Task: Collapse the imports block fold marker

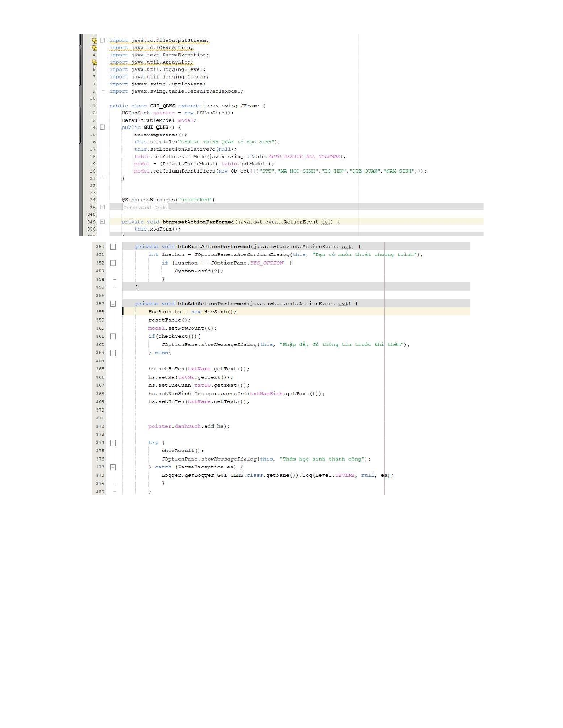Action: pyautogui.click(x=102, y=40)
